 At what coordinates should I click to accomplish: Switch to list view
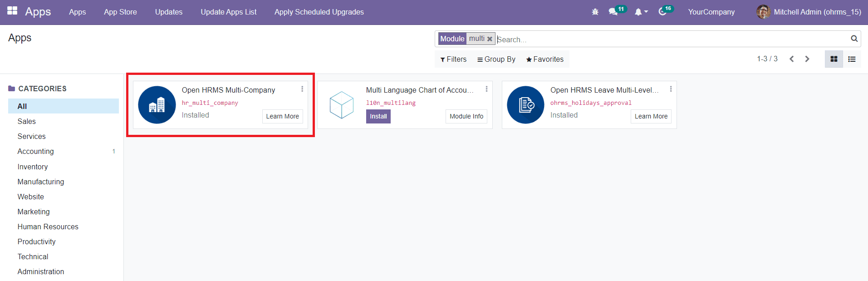tap(852, 59)
